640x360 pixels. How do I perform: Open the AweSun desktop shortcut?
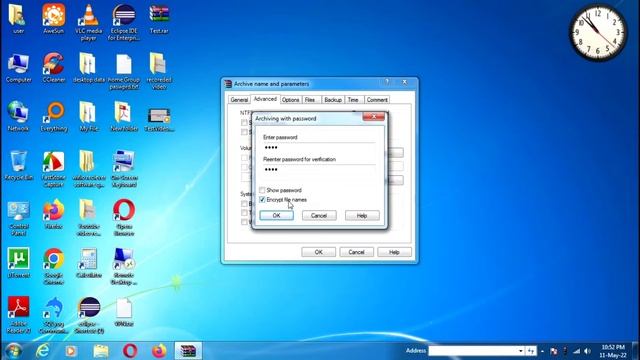(x=53, y=18)
